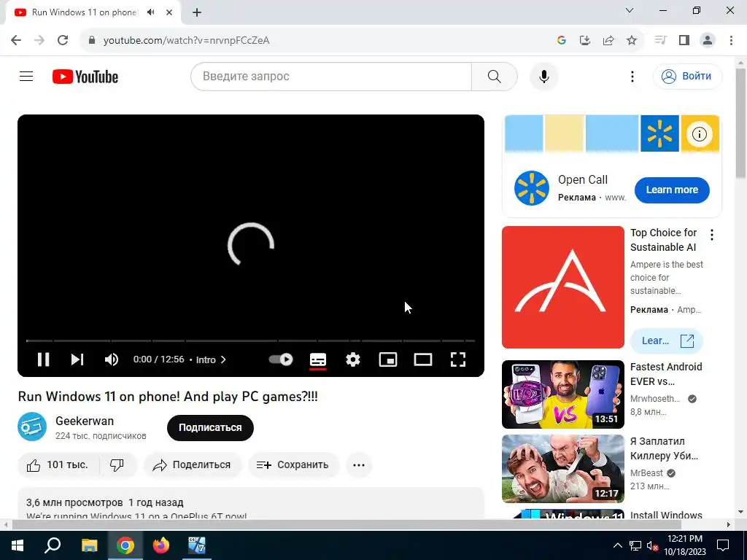Open the notification center icon

[x=723, y=545]
